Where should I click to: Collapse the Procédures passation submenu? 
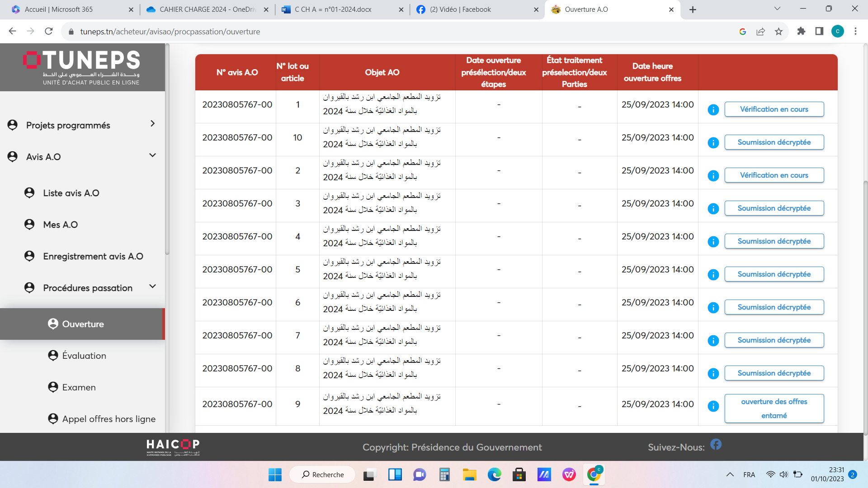tap(152, 286)
